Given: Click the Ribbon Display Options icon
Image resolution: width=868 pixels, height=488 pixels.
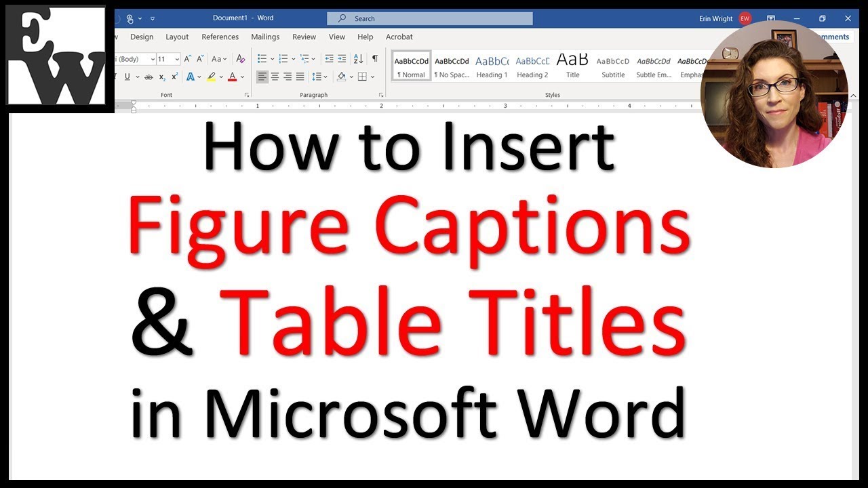Looking at the screenshot, I should [x=771, y=18].
